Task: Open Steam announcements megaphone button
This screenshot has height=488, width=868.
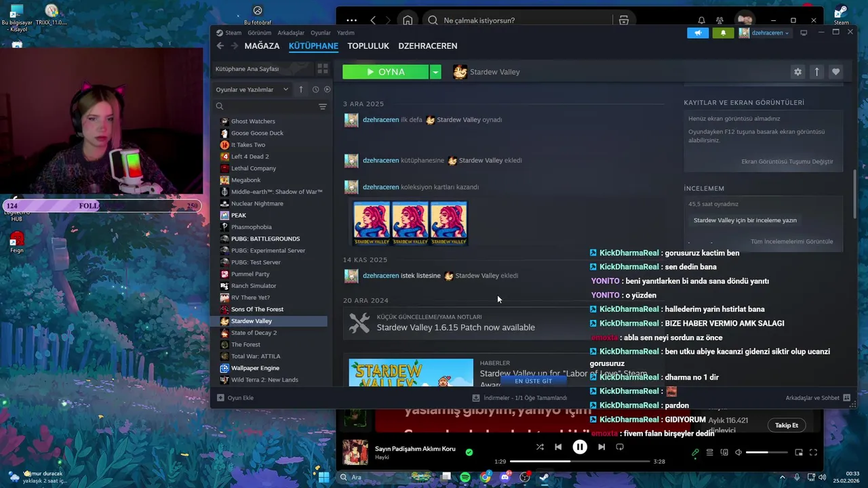Action: tap(698, 33)
